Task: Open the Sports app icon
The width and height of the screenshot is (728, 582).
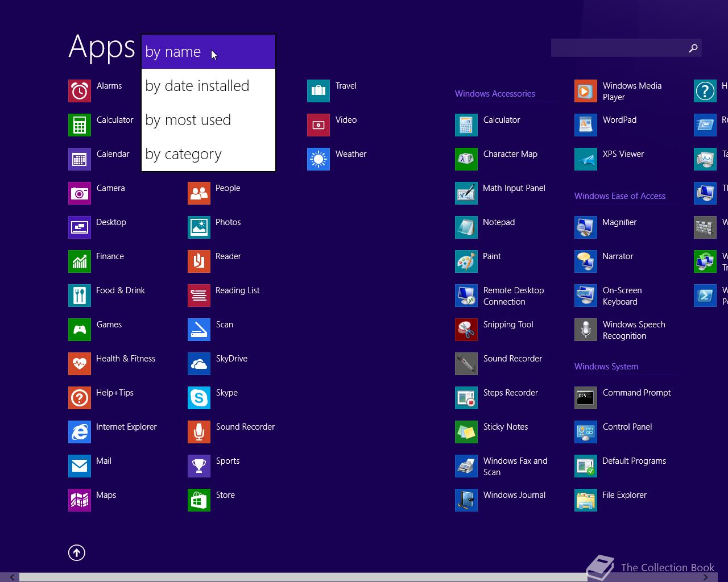Action: point(199,466)
